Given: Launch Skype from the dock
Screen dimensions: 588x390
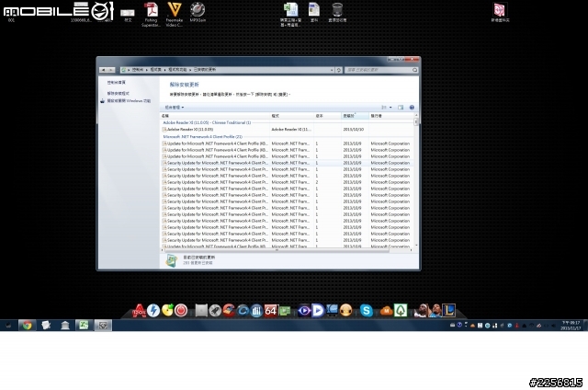Looking at the screenshot, I should click(x=367, y=311).
